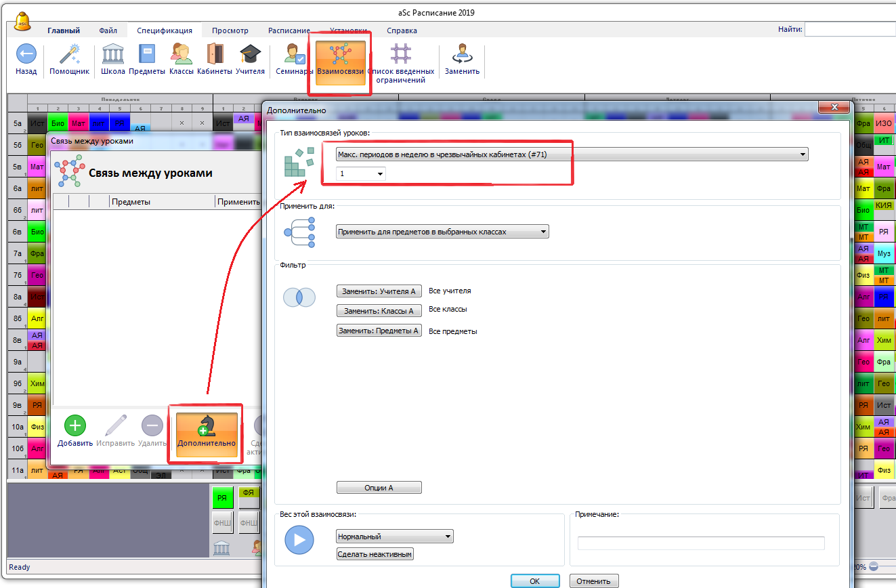Open the Классы classes icon
Image resolution: width=896 pixels, height=588 pixels.
point(181,55)
